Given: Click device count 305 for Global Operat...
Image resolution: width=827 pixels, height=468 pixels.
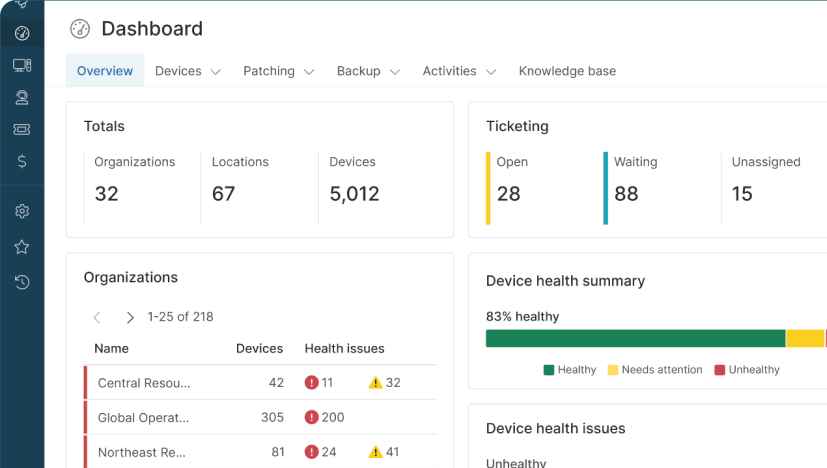Looking at the screenshot, I should click(272, 417).
